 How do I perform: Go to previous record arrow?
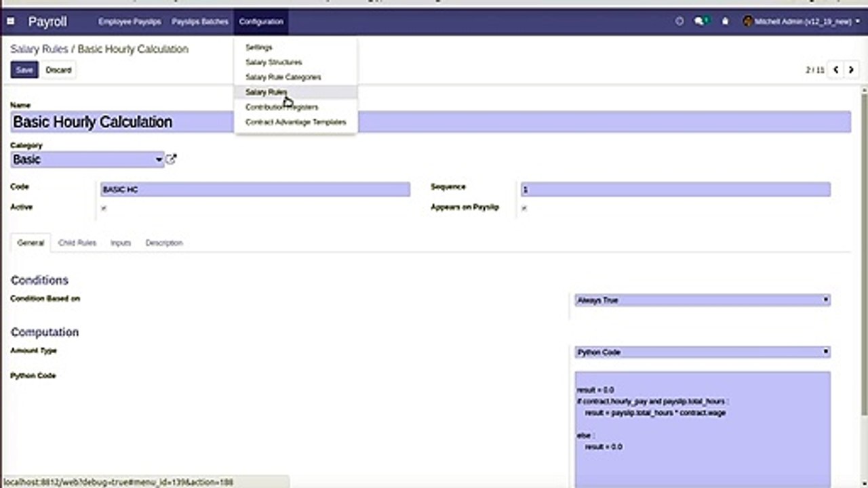pyautogui.click(x=836, y=70)
